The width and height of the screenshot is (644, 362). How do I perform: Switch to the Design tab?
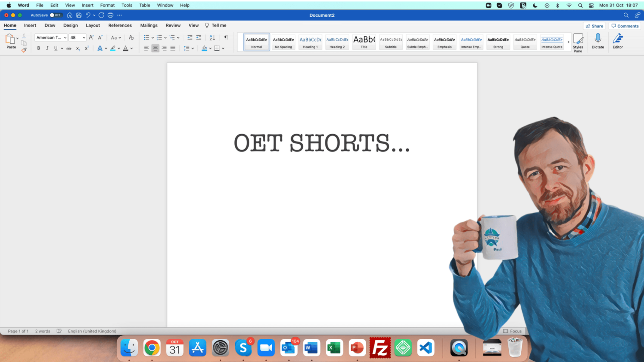(70, 25)
